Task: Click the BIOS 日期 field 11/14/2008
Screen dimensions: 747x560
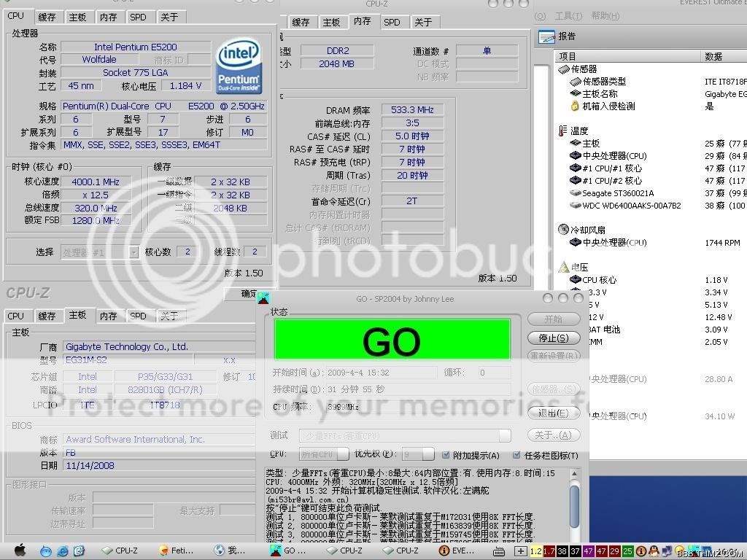Action: (159, 466)
